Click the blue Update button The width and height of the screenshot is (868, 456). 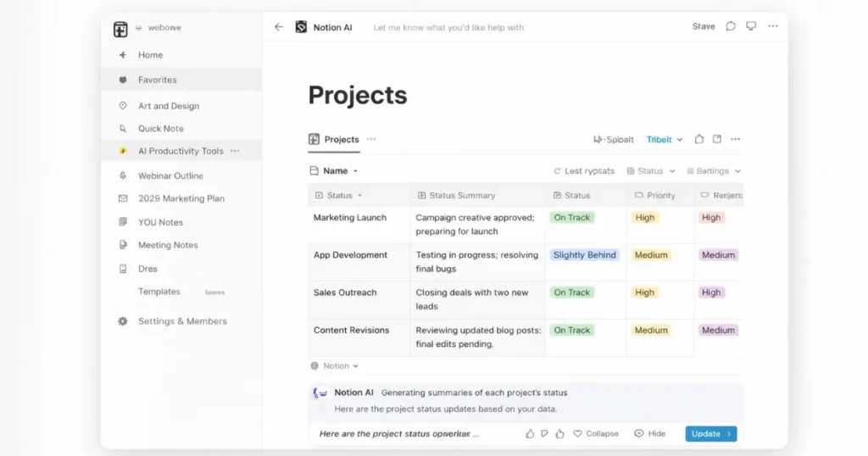pyautogui.click(x=710, y=434)
